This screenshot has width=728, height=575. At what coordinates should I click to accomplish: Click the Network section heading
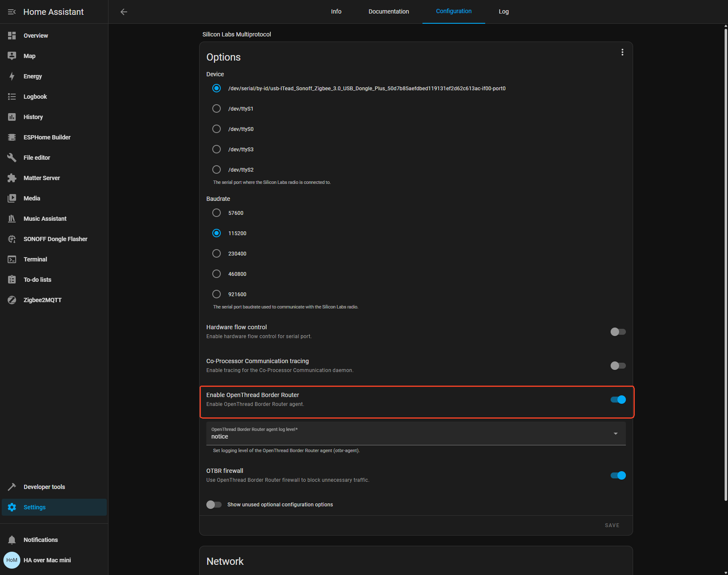(225, 561)
